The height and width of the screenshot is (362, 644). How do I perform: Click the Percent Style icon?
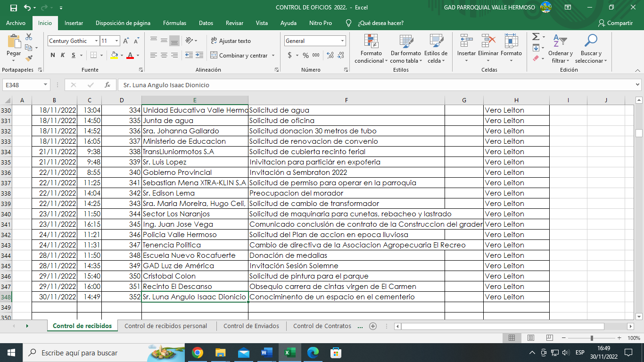pos(305,55)
